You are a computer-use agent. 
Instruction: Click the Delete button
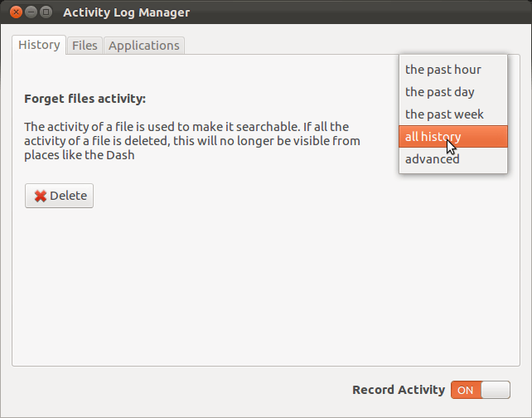point(59,196)
